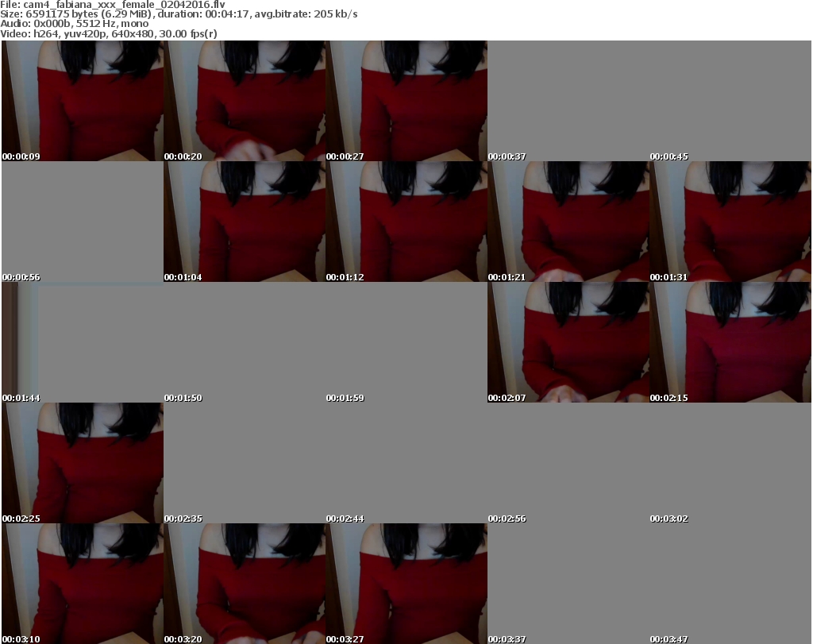Choose the thumbnail marked 00:01:31
The height and width of the screenshot is (644, 813).
pos(730,222)
